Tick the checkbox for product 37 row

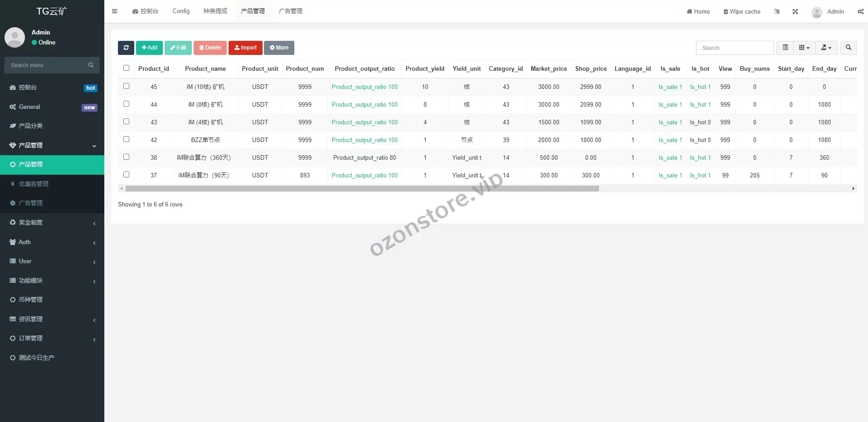pos(126,175)
